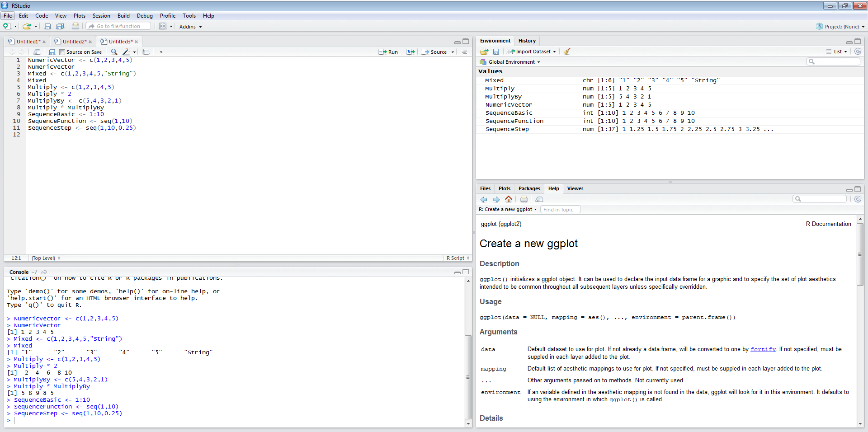The height and width of the screenshot is (432, 868).
Task: Minimize the Console pane
Action: click(458, 272)
